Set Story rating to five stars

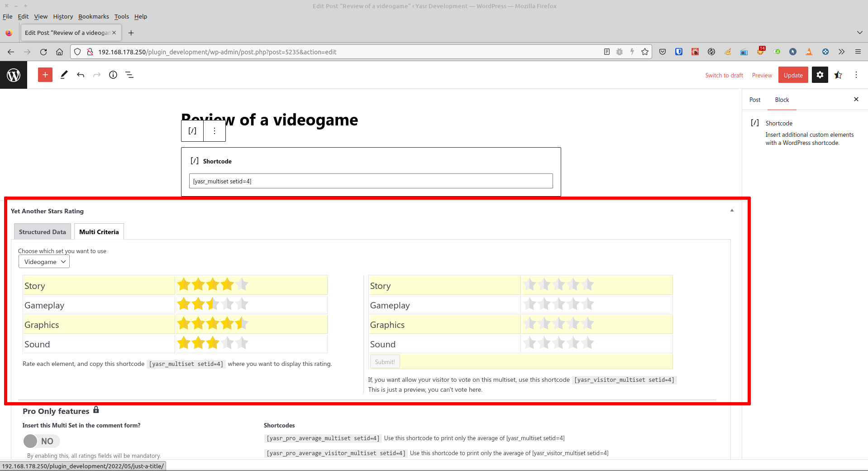242,285
